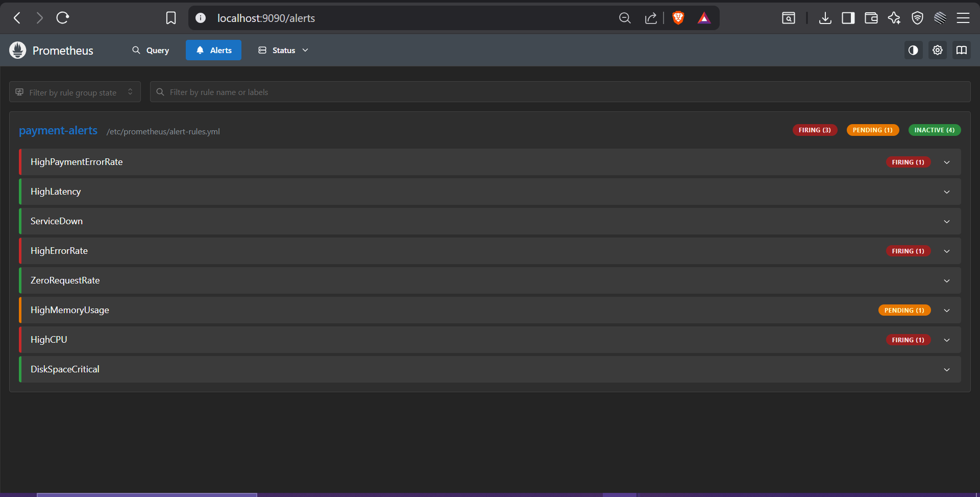The height and width of the screenshot is (497, 980).
Task: Open the Filter by rule group state dropdown
Action: (x=75, y=92)
